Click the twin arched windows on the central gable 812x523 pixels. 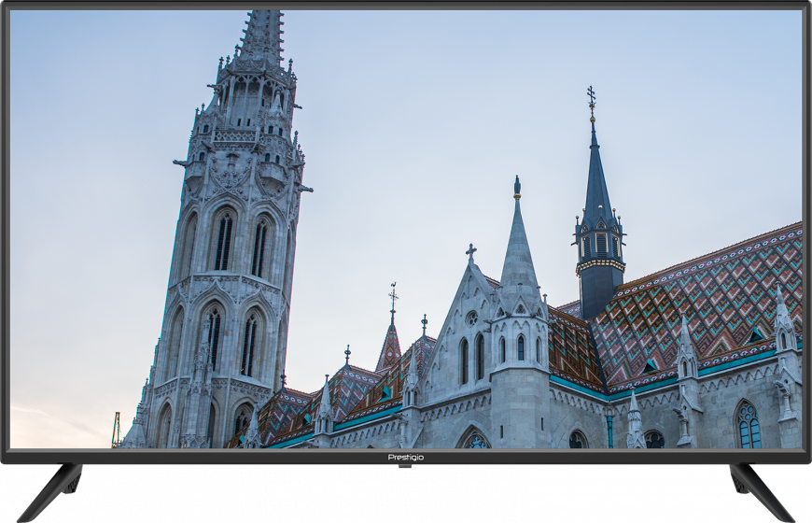pyautogui.click(x=471, y=359)
